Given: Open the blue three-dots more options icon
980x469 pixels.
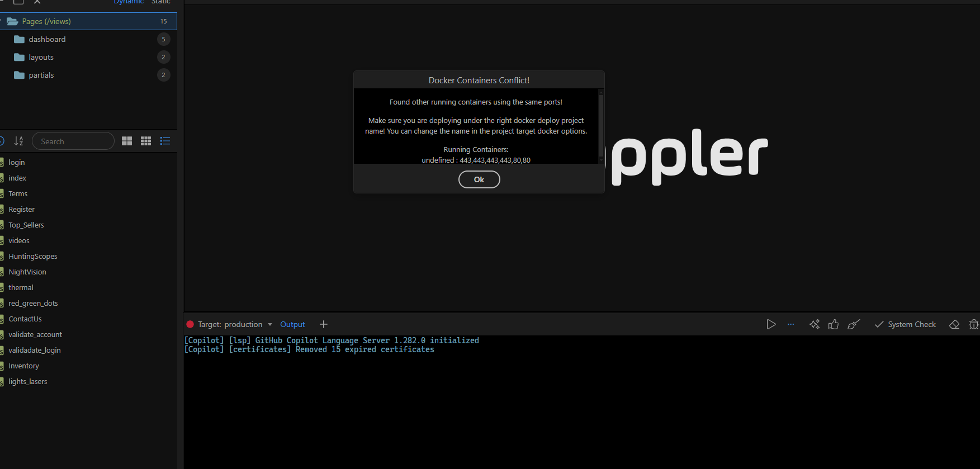Looking at the screenshot, I should tap(790, 324).
